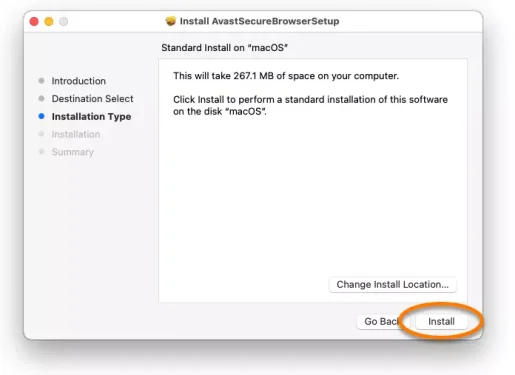
Task: Click the faded bullet beside Installation
Action: pos(41,134)
